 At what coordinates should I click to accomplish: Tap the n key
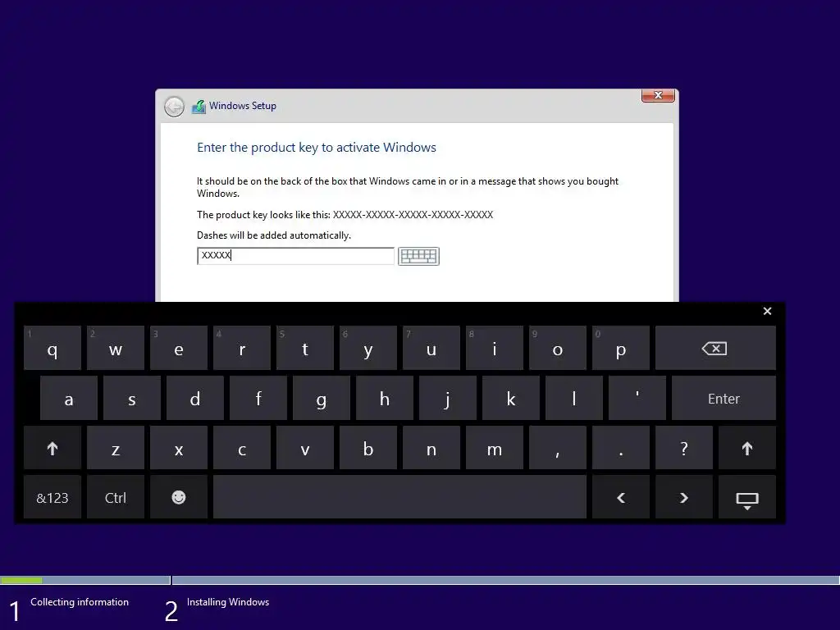(431, 449)
